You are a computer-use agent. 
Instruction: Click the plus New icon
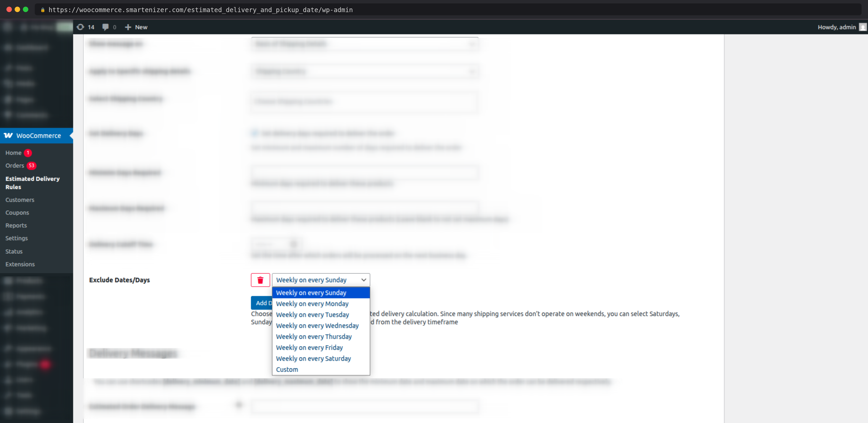(128, 27)
